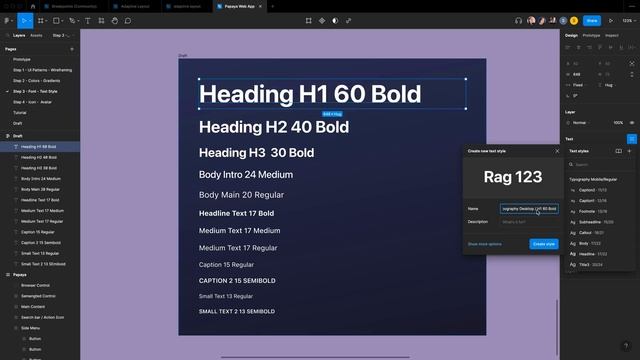The image size is (640, 360).
Task: Open zoom level dropdown
Action: pos(629,21)
